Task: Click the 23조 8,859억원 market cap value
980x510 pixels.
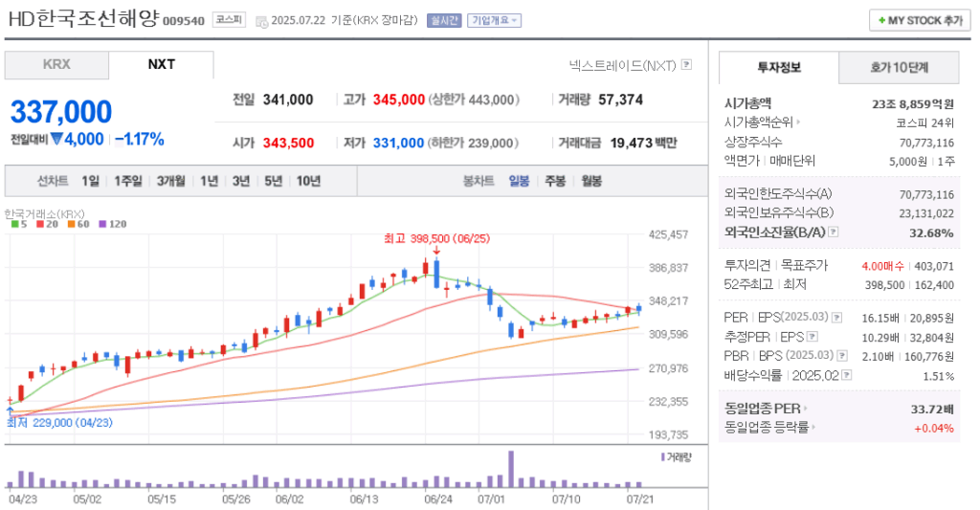Action: point(913,104)
